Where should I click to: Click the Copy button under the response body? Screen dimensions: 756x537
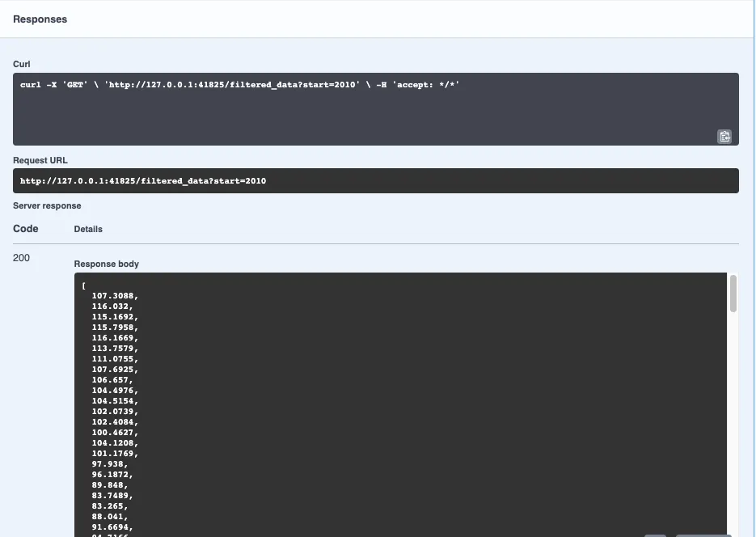coord(657,534)
